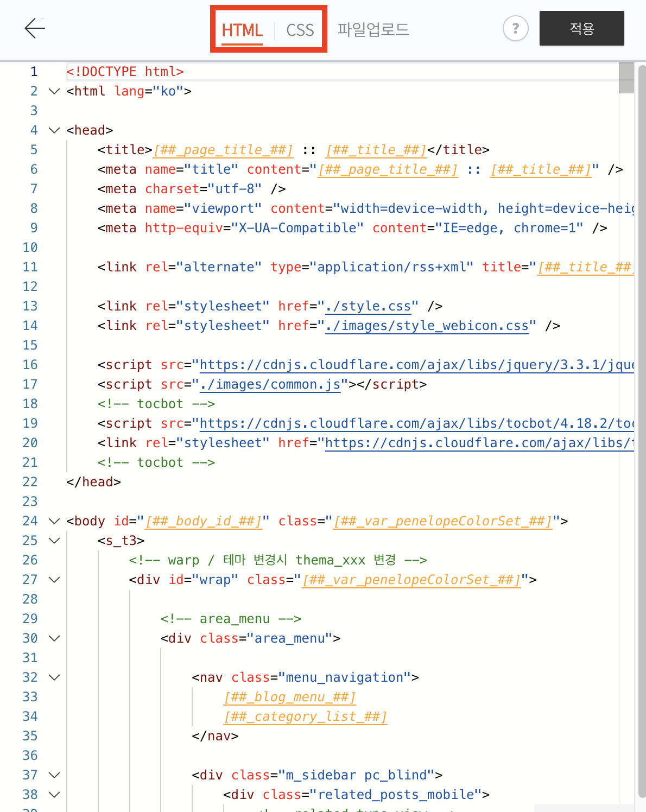
Task: Go back with the left arrow icon
Action: pyautogui.click(x=35, y=28)
